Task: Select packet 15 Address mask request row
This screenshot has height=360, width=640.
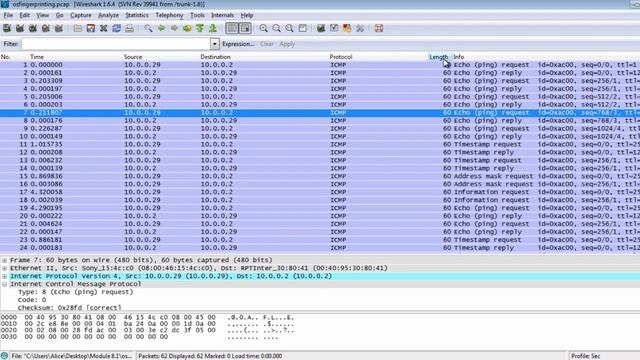Action: coord(320,176)
